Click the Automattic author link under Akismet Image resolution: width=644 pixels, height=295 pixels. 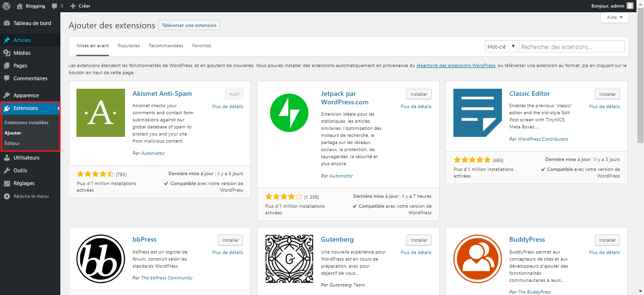tap(152, 153)
